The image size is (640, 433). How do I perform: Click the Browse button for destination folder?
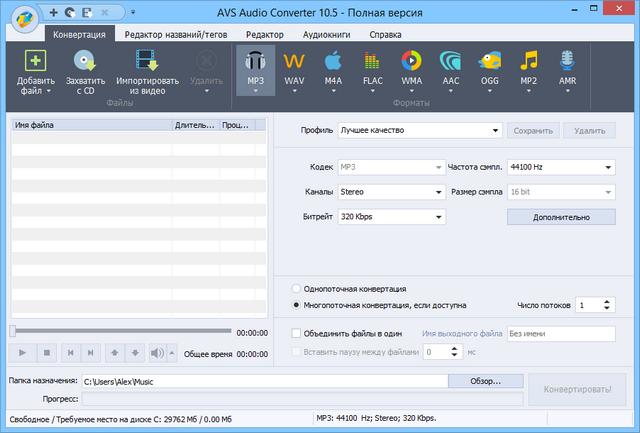[x=485, y=381]
